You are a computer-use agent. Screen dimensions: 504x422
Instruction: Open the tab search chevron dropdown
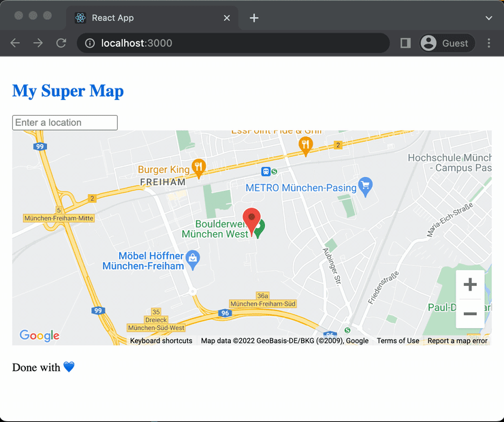click(x=488, y=18)
